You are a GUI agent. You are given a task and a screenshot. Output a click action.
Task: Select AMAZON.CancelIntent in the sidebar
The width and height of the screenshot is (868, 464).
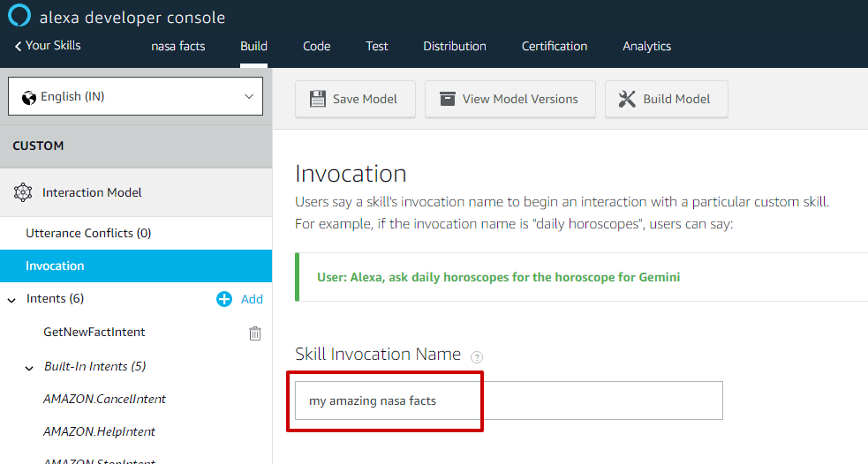coord(104,399)
